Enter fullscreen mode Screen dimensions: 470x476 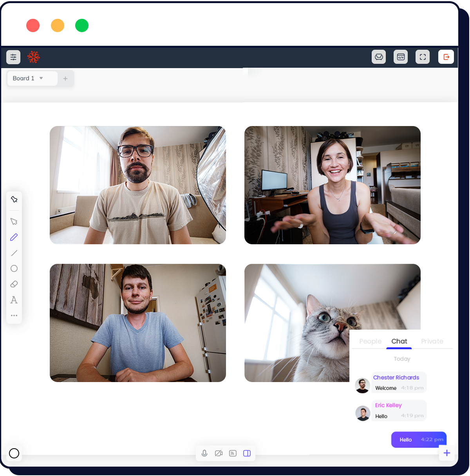[422, 57]
